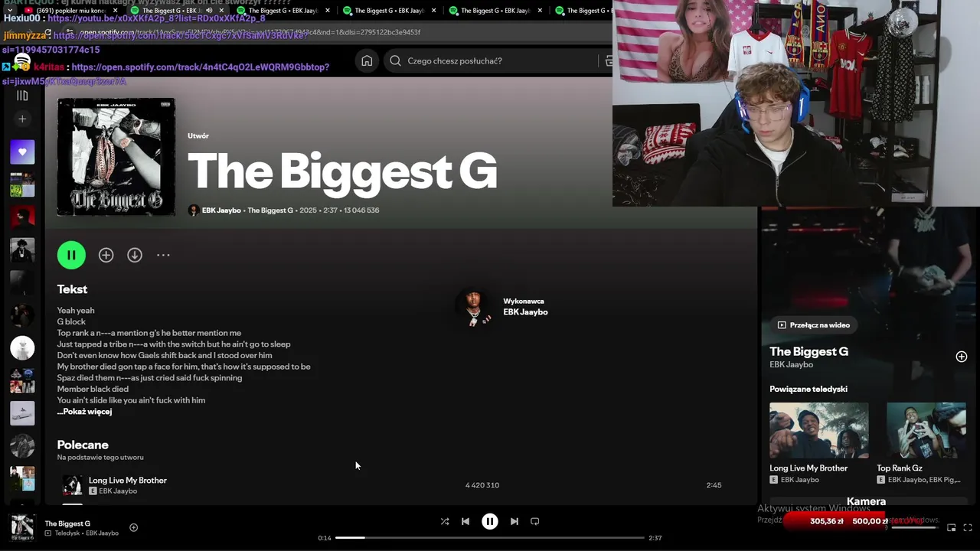Click the Tekst lyrics heading
Image resolution: width=980 pixels, height=551 pixels.
click(72, 289)
